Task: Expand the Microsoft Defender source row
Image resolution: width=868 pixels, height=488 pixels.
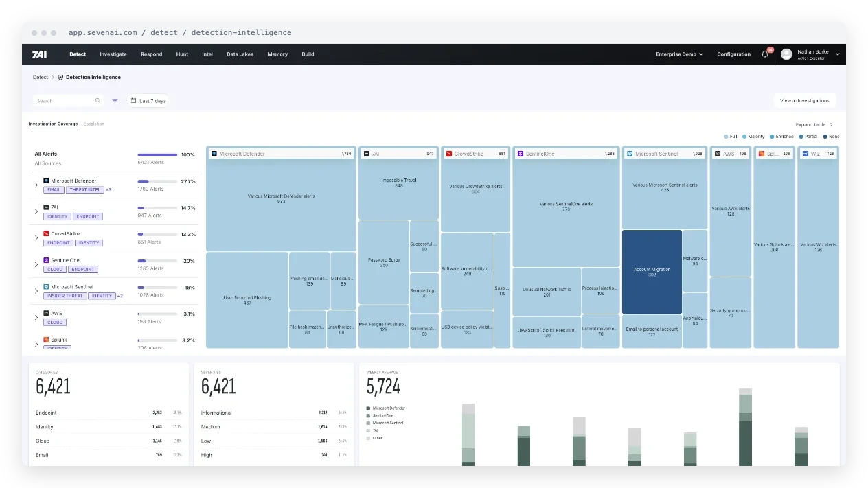Action: [36, 185]
